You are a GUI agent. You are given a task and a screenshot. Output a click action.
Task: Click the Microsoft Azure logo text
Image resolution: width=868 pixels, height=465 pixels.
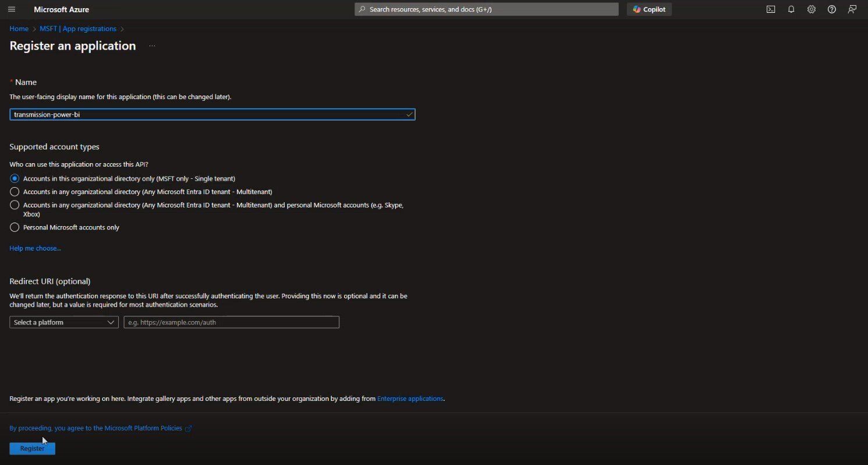tap(62, 9)
